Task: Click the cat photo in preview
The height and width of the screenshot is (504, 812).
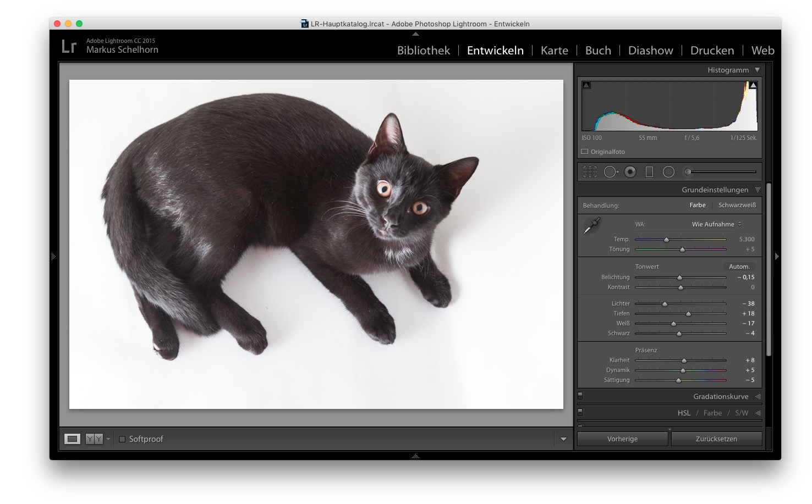Action: [x=316, y=244]
